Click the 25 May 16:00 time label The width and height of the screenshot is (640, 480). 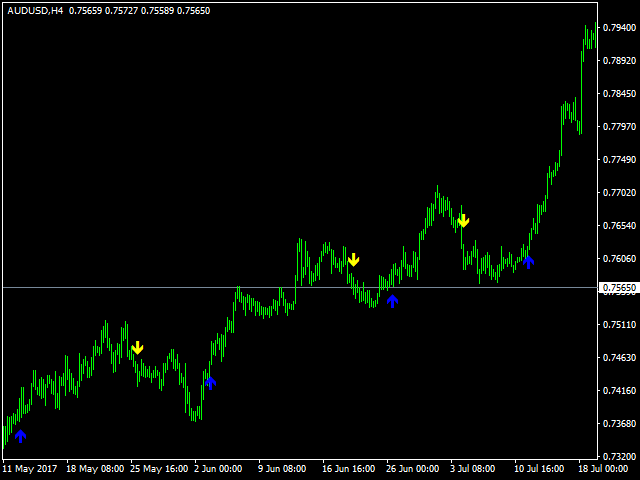pos(159,469)
